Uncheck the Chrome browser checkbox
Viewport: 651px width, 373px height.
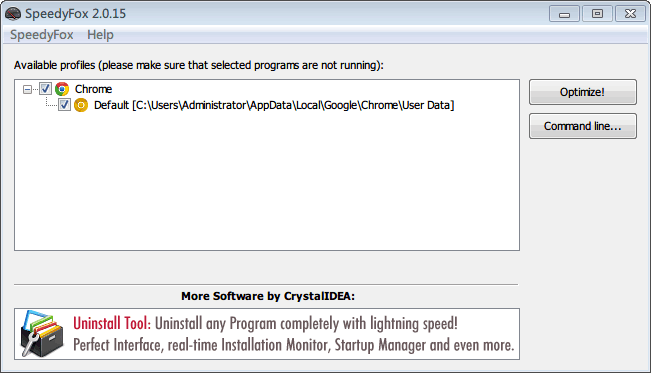tap(45, 88)
